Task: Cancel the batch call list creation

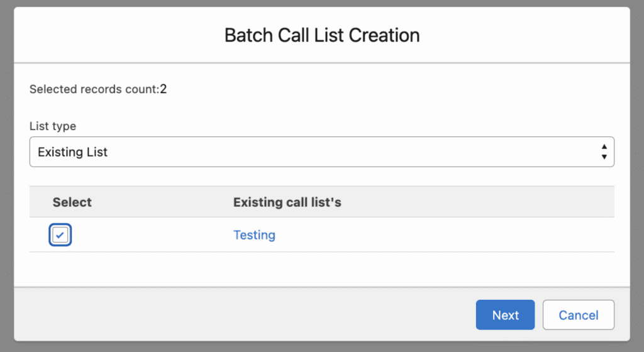Action: [x=578, y=315]
